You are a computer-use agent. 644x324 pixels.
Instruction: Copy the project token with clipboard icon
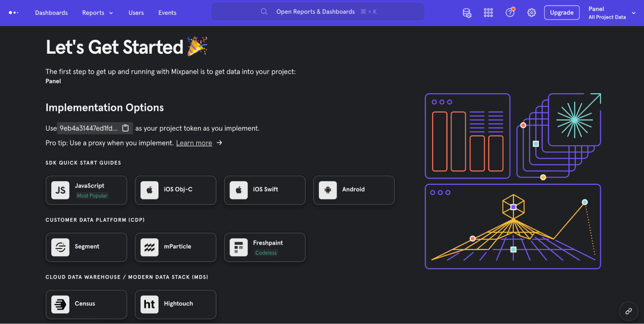pos(126,128)
